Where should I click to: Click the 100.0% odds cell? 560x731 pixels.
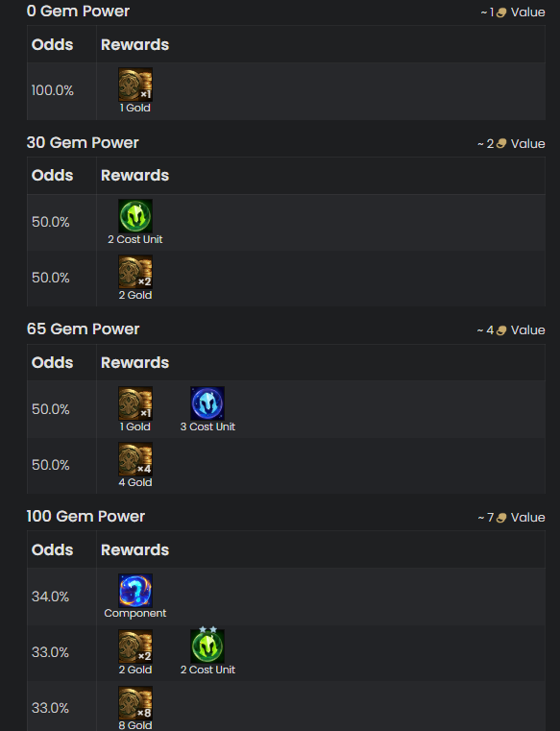[x=52, y=90]
